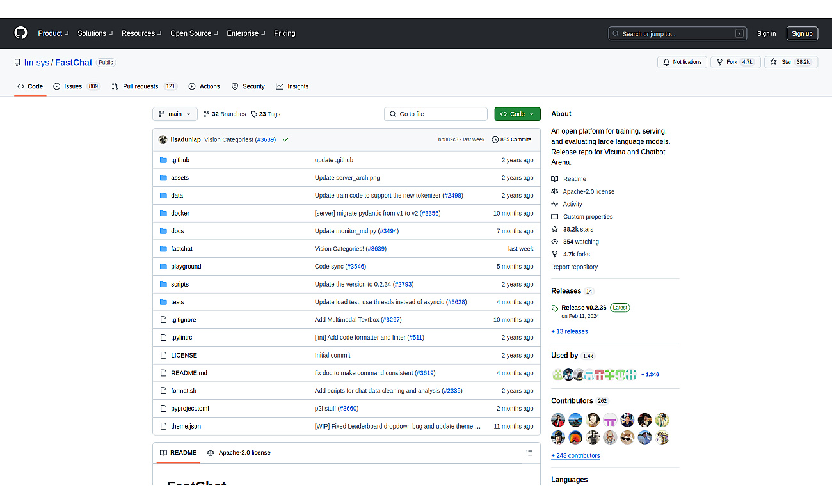
Task: Click the GitHub logo icon
Action: (x=21, y=33)
